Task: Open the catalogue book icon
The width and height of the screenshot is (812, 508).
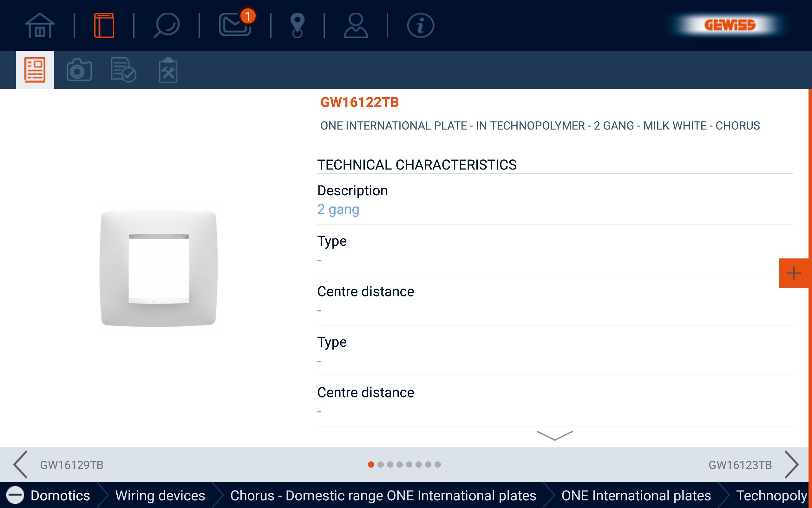Action: tap(104, 25)
